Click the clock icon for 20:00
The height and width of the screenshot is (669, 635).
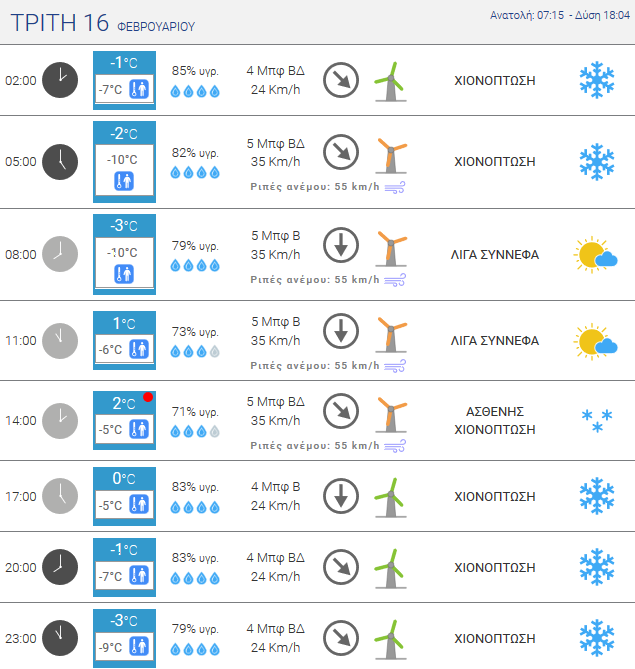tap(59, 566)
